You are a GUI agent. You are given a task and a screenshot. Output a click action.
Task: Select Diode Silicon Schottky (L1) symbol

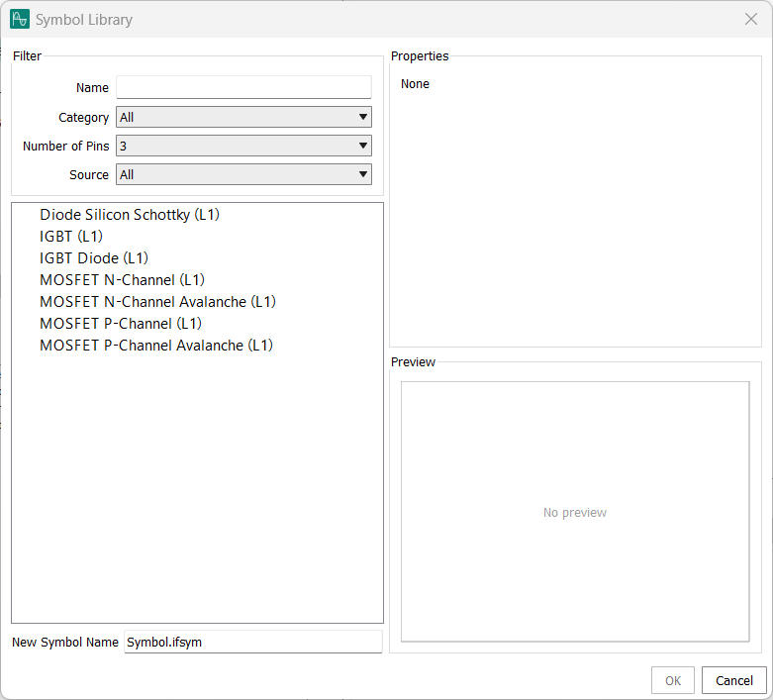coord(129,214)
